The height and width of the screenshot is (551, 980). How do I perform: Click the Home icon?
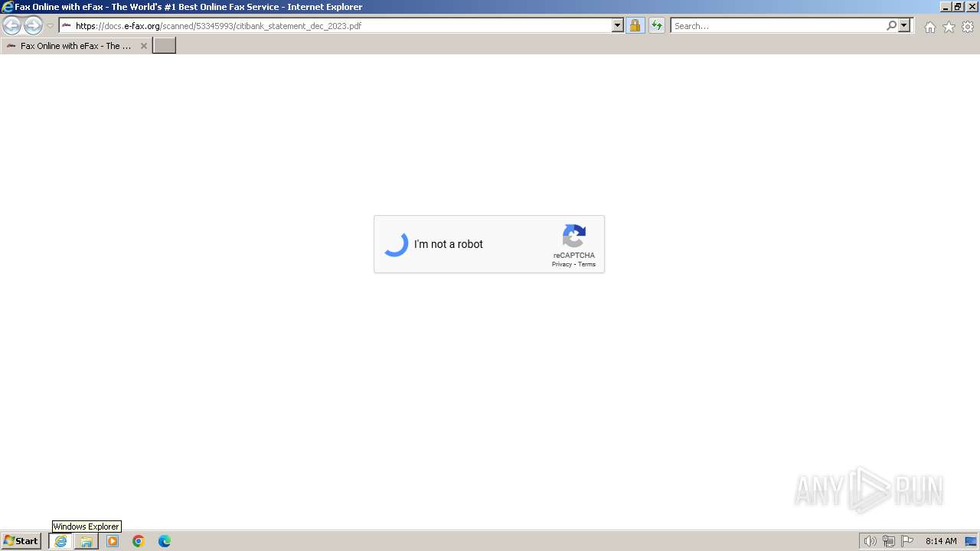pyautogui.click(x=929, y=27)
